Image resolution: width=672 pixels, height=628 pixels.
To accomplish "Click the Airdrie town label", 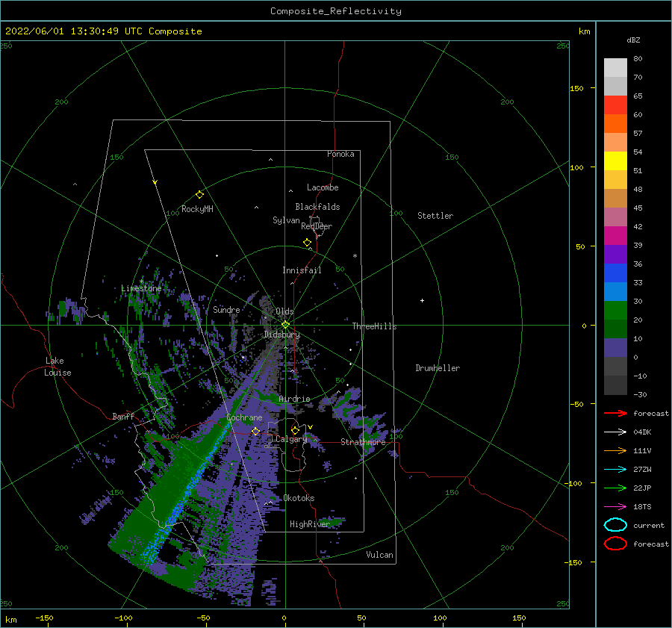I will [x=294, y=399].
